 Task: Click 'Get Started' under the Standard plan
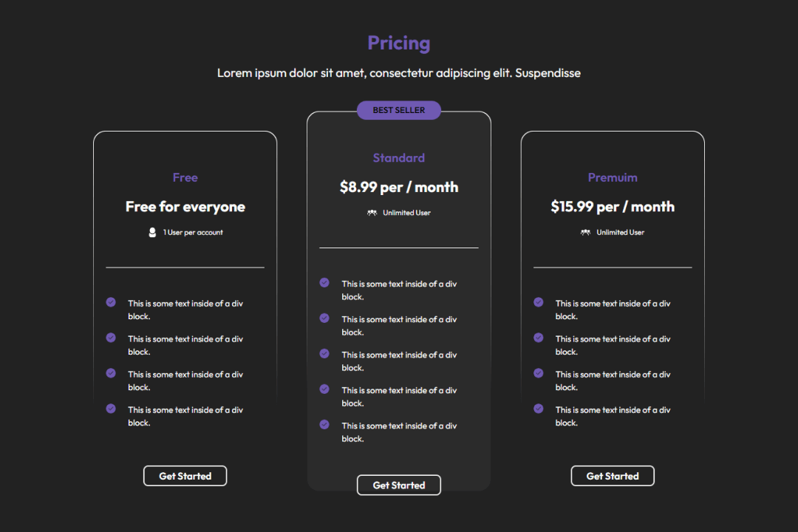point(399,485)
